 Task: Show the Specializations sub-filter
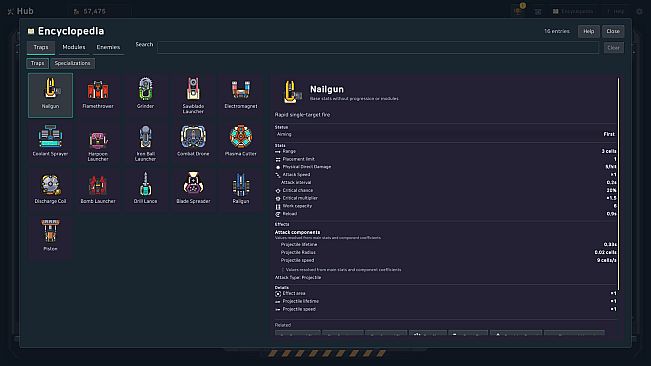(73, 63)
